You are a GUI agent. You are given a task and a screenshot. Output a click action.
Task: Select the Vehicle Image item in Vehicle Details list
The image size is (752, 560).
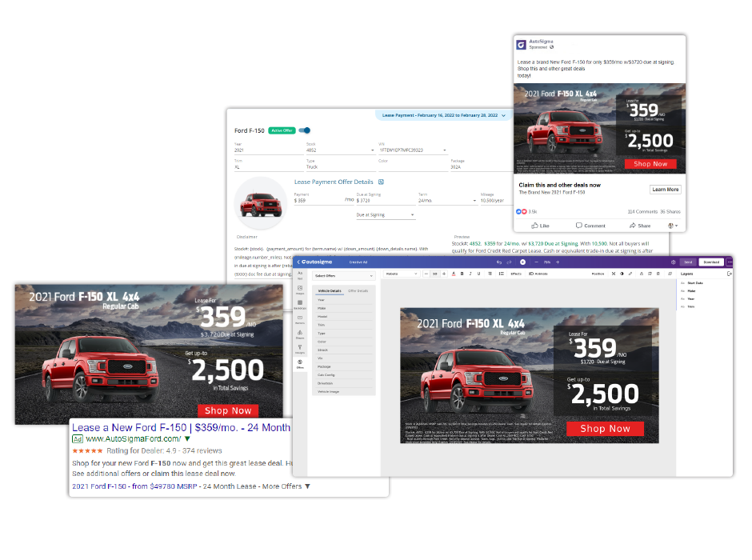(x=344, y=392)
